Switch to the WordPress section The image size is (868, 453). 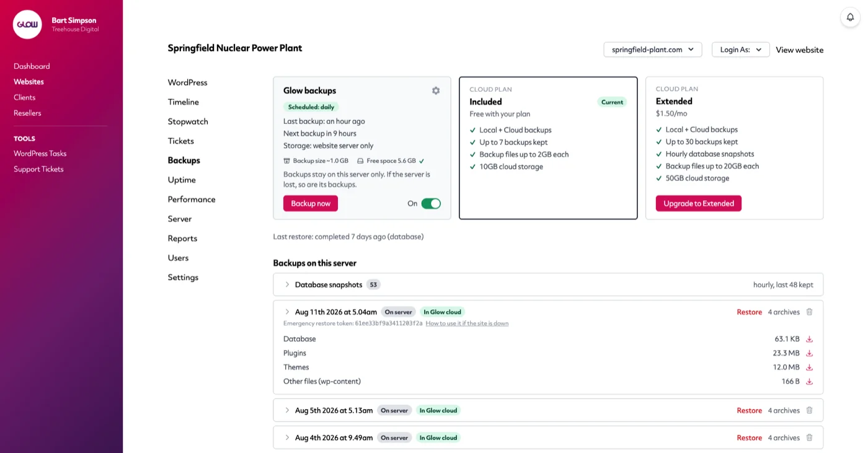pyautogui.click(x=187, y=82)
